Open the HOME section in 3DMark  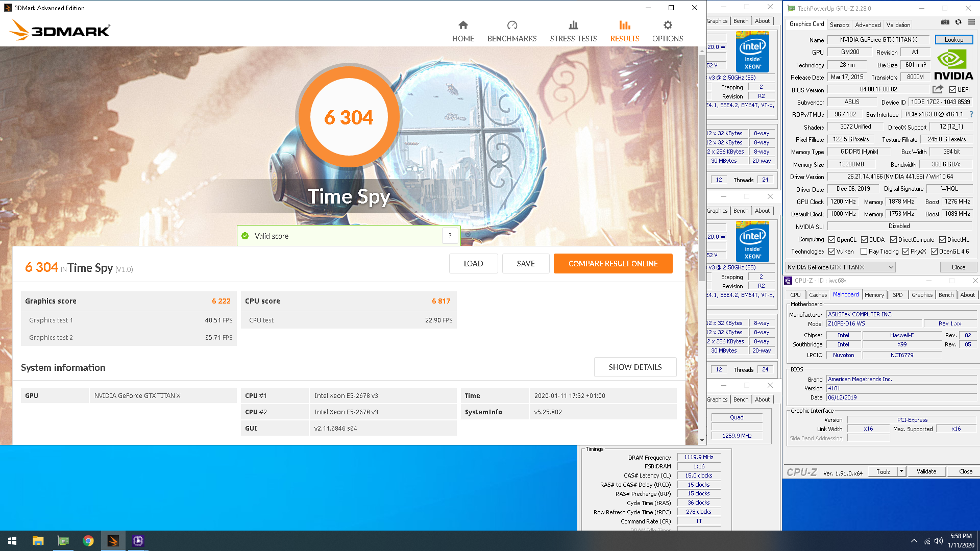coord(463,32)
